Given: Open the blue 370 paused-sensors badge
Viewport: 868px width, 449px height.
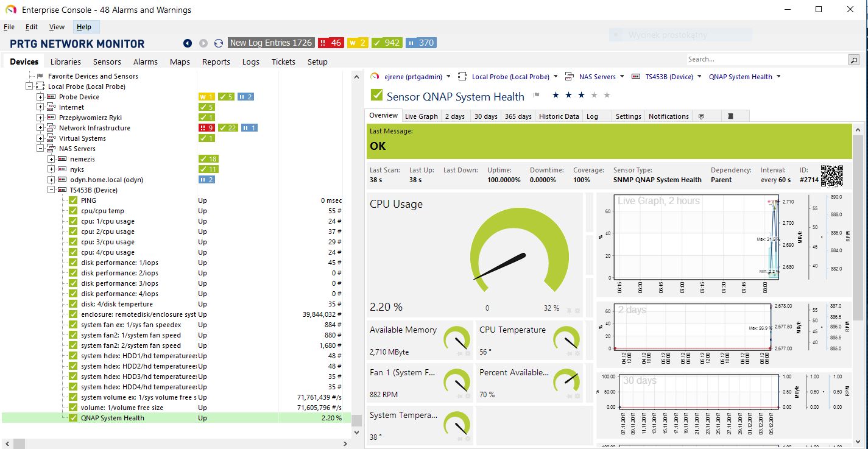Looking at the screenshot, I should (x=421, y=43).
